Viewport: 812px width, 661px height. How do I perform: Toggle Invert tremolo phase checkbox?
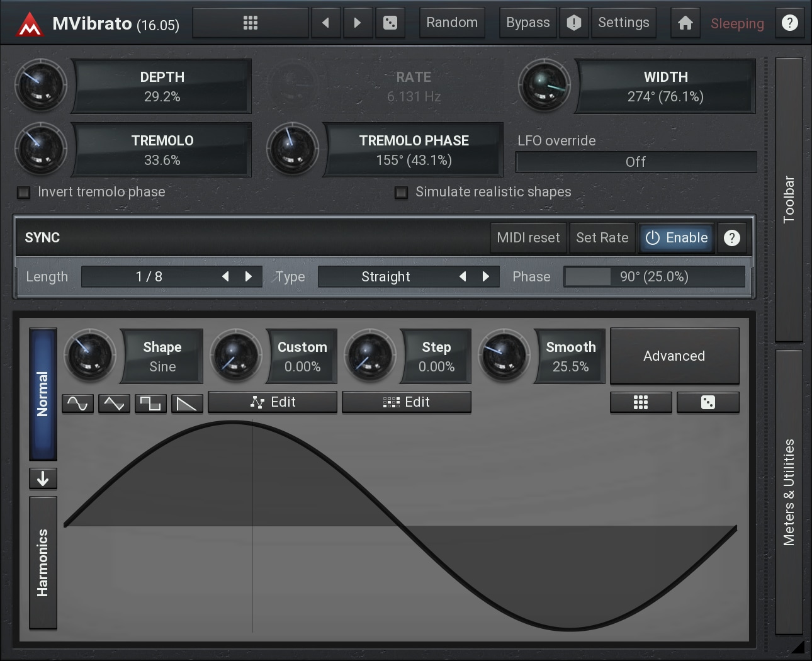[x=24, y=193]
